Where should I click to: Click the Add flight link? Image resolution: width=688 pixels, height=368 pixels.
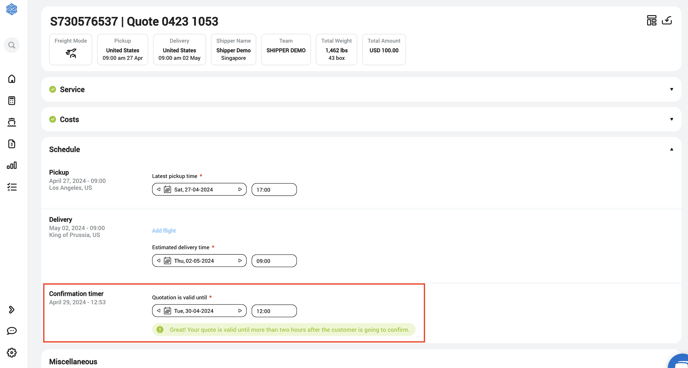pyautogui.click(x=164, y=231)
